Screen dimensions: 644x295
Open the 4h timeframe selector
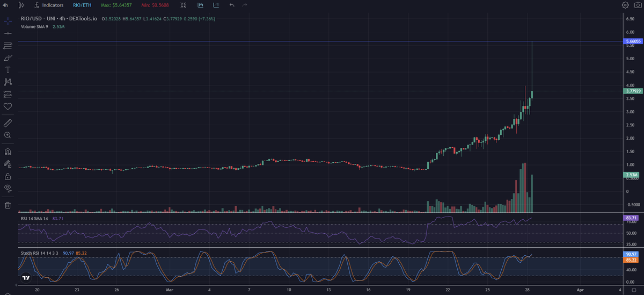point(5,5)
